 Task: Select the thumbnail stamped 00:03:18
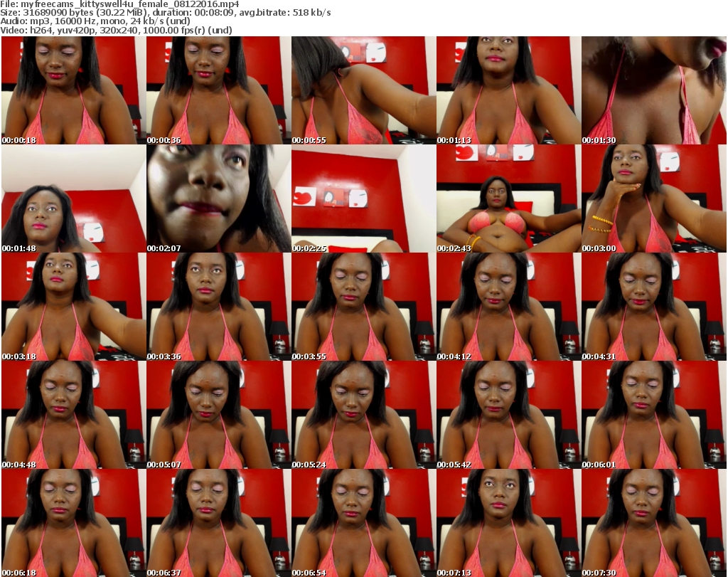coord(74,307)
